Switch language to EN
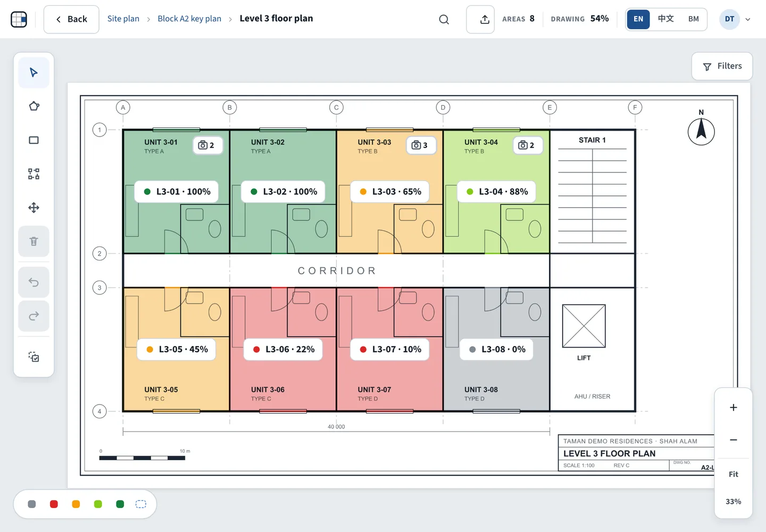This screenshot has width=766, height=532. coord(638,19)
